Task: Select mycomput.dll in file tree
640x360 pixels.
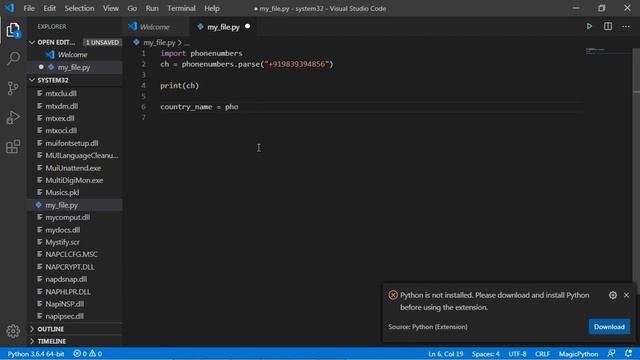Action: [75, 217]
